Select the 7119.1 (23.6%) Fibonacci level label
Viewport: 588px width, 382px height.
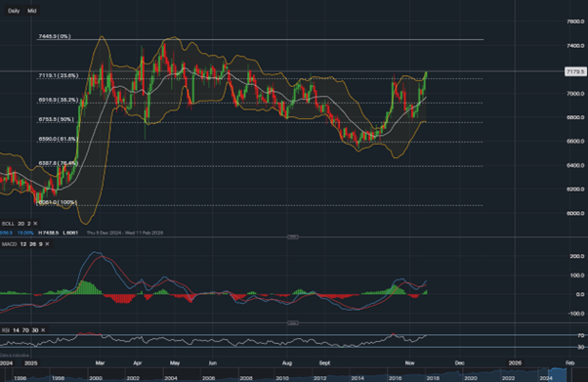pos(59,76)
